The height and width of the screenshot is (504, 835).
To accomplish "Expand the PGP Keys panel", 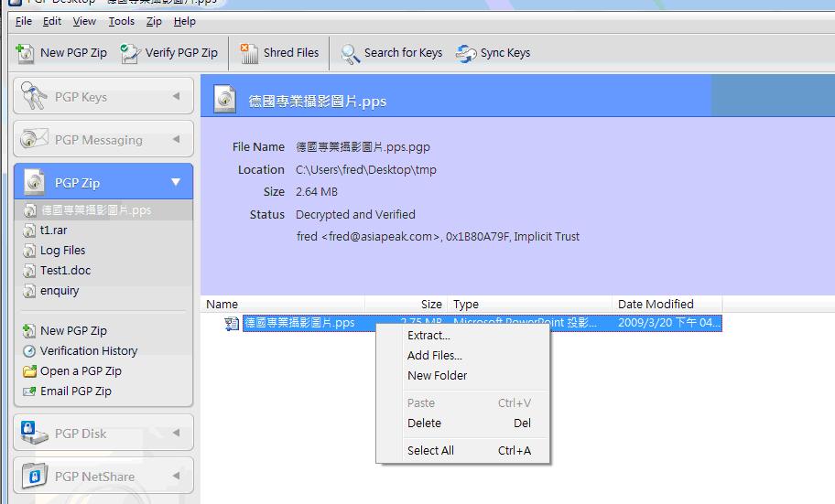I will (x=176, y=97).
